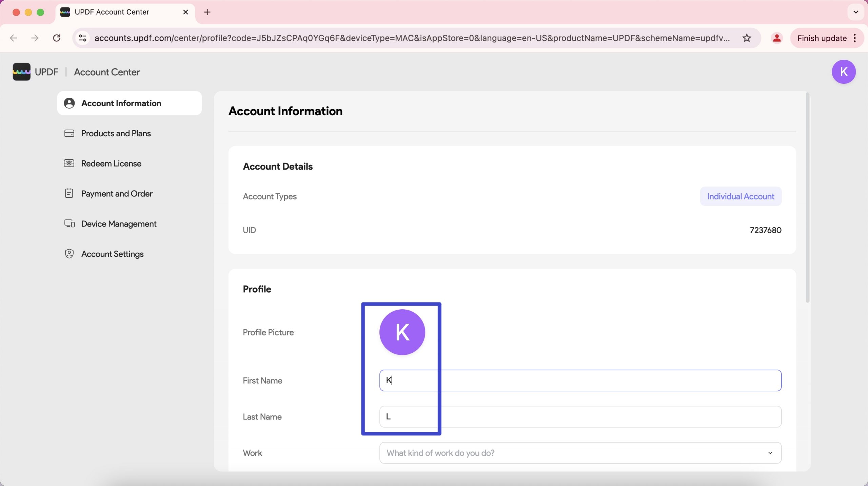The width and height of the screenshot is (868, 486).
Task: Open Payment and Order receipt icon
Action: pyautogui.click(x=69, y=193)
